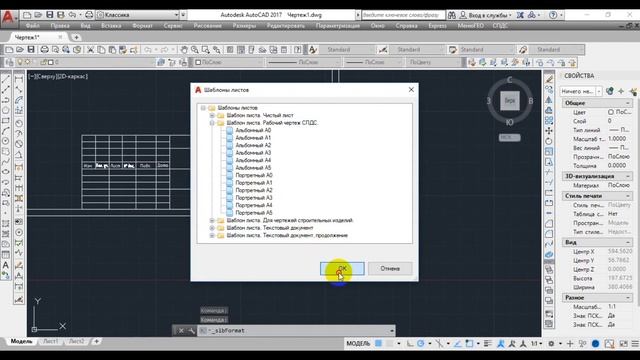Open the status bar workspace gear icon

(551, 344)
